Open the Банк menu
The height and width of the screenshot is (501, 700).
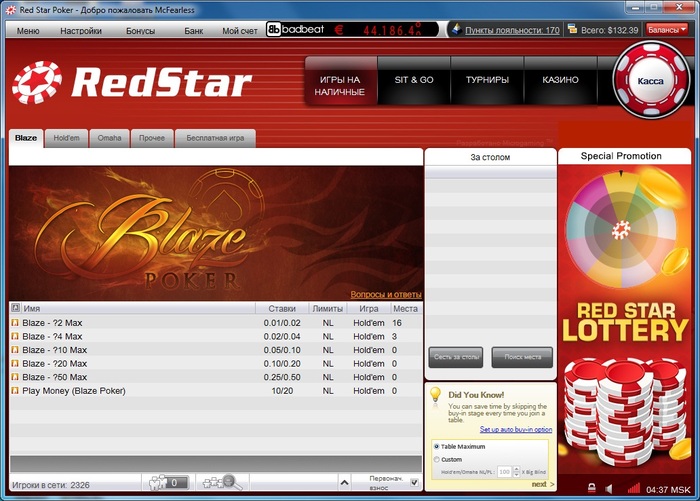(193, 31)
